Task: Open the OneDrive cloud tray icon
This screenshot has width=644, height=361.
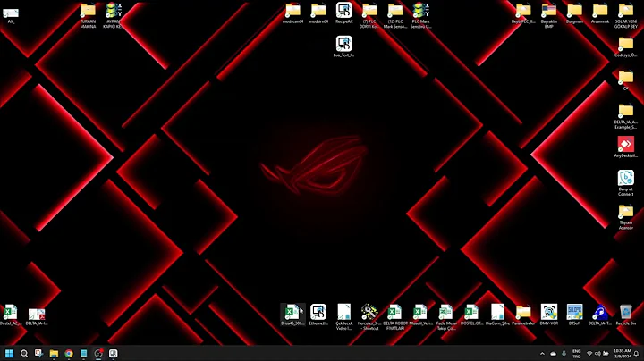Action: click(x=554, y=354)
